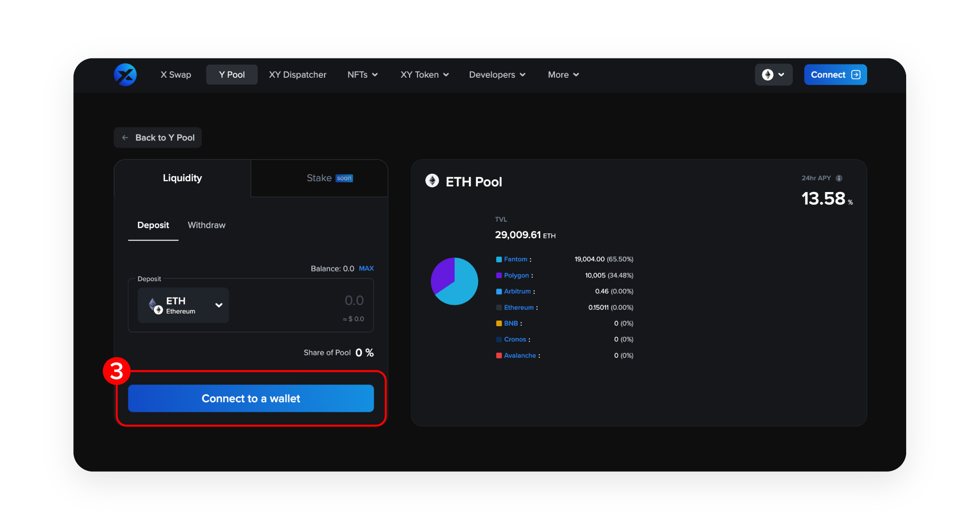The width and height of the screenshot is (980, 530).
Task: Switch to X Swap
Action: tap(175, 74)
